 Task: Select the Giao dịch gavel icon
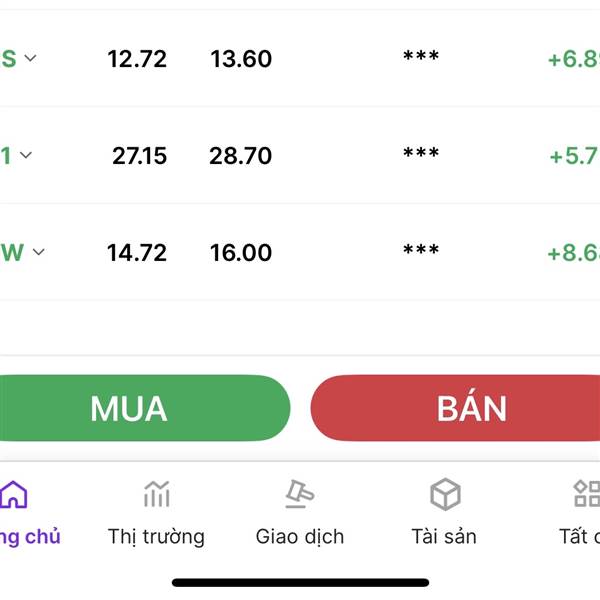click(x=300, y=494)
